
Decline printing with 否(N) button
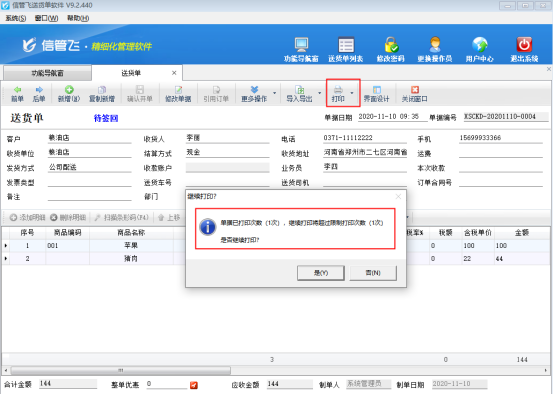pyautogui.click(x=373, y=273)
